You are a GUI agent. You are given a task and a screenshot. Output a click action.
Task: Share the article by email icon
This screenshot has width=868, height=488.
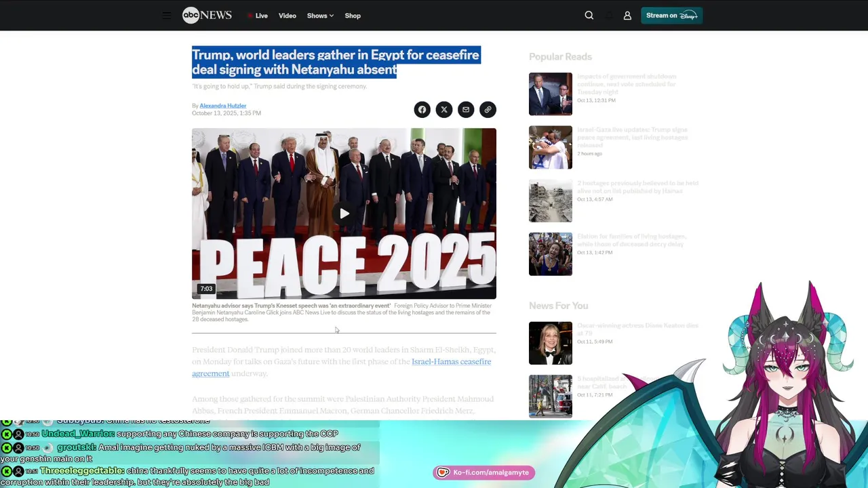coord(466,110)
